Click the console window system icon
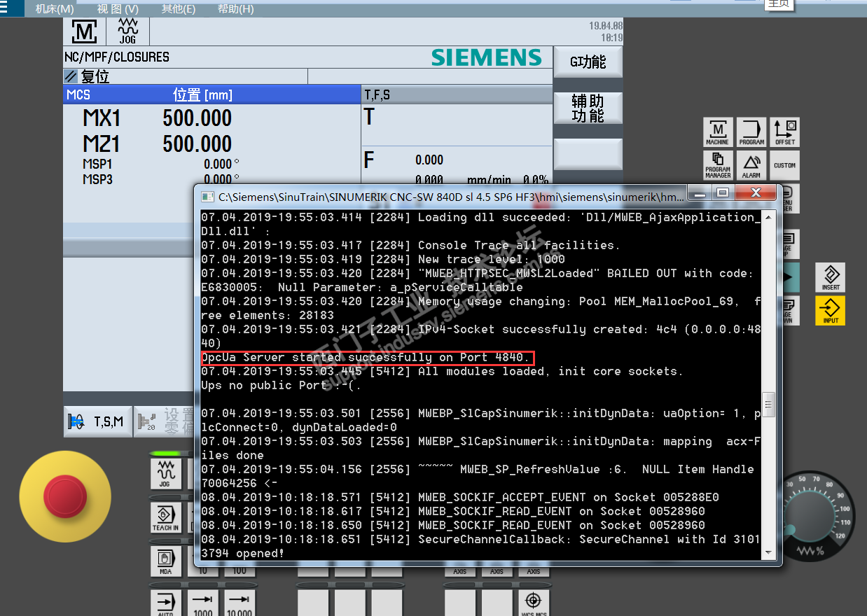The width and height of the screenshot is (867, 616). (x=207, y=198)
